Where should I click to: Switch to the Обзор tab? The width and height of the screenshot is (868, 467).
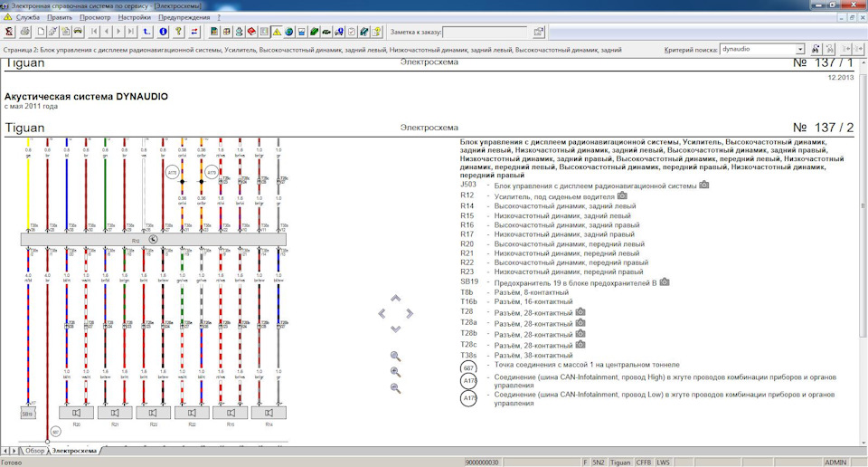[x=35, y=451]
